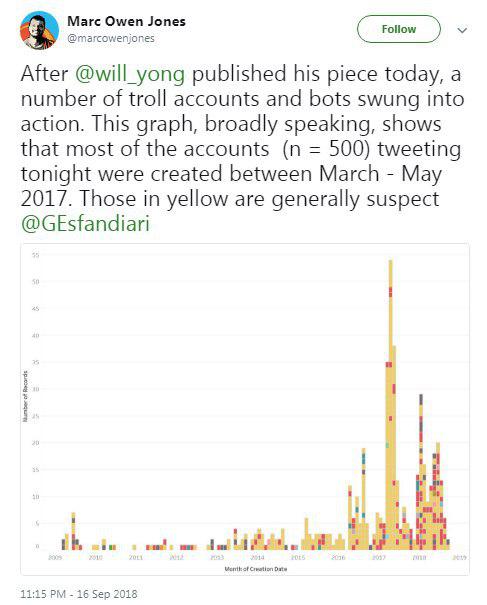Screen dimensions: 487x605
Task: Follow Marc Owen Jones
Action: click(399, 29)
